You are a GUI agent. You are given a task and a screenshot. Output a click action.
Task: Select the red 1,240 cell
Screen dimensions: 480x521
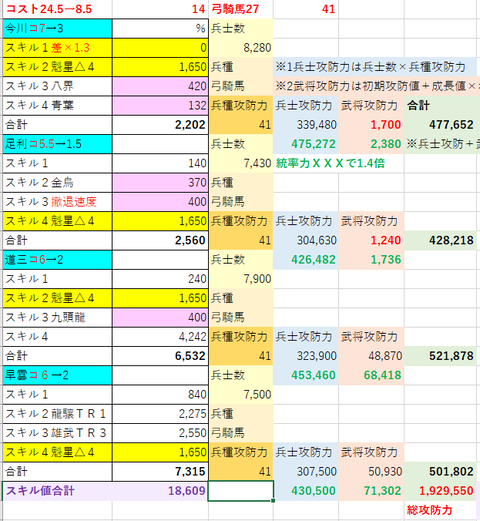pos(371,241)
